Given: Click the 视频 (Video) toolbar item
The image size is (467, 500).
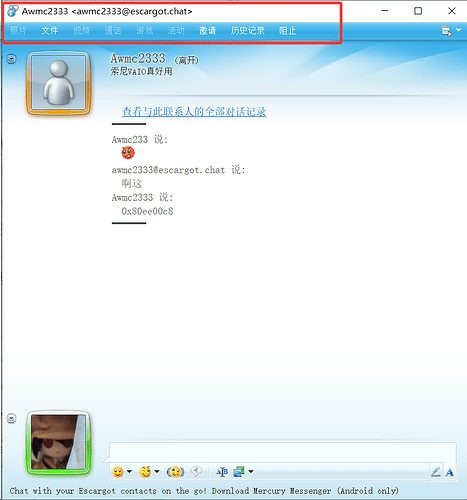Looking at the screenshot, I should (x=81, y=31).
